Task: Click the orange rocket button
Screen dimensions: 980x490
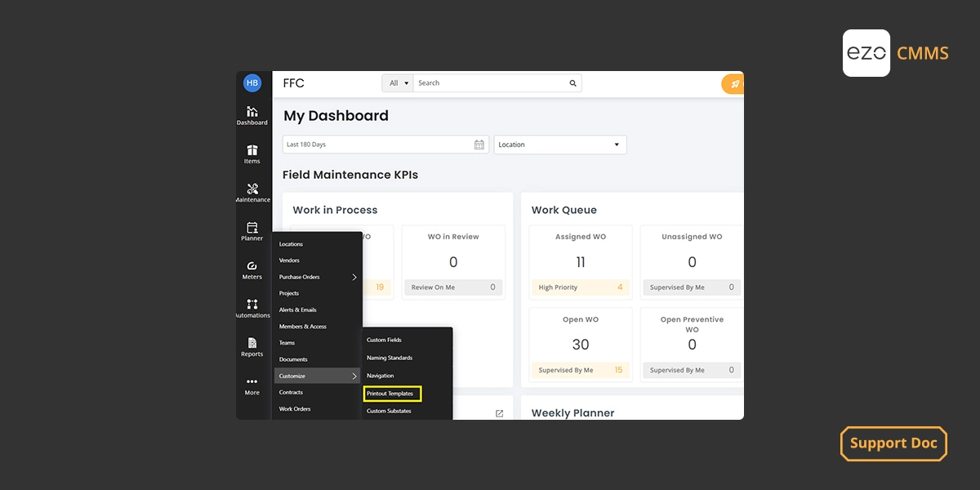Action: (734, 84)
